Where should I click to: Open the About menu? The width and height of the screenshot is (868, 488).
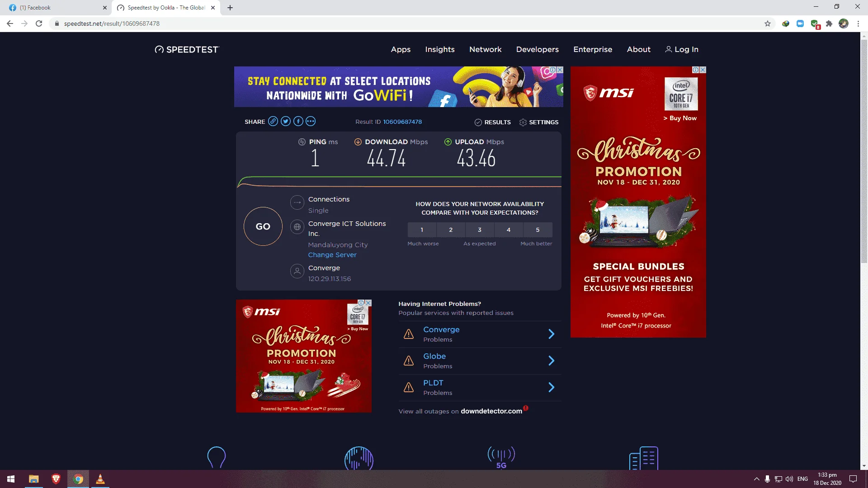639,50
